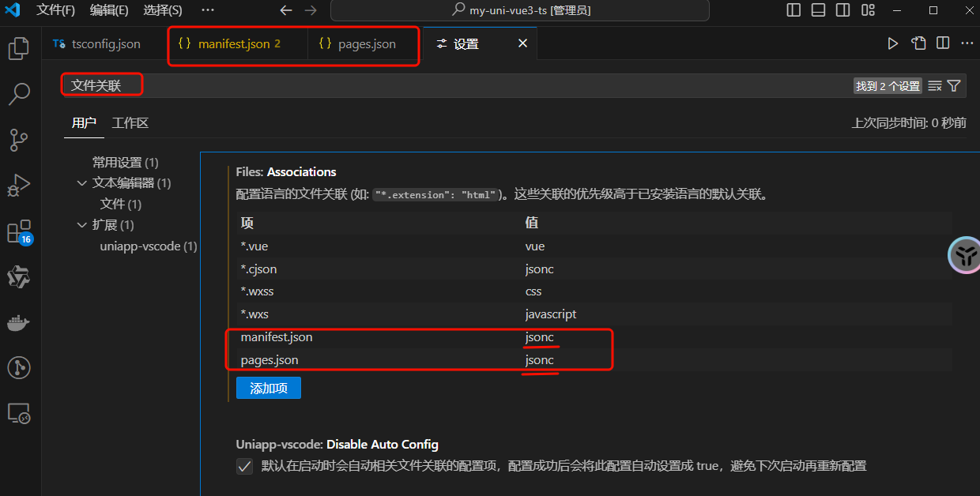Open settings filter funnel icon

[x=954, y=86]
